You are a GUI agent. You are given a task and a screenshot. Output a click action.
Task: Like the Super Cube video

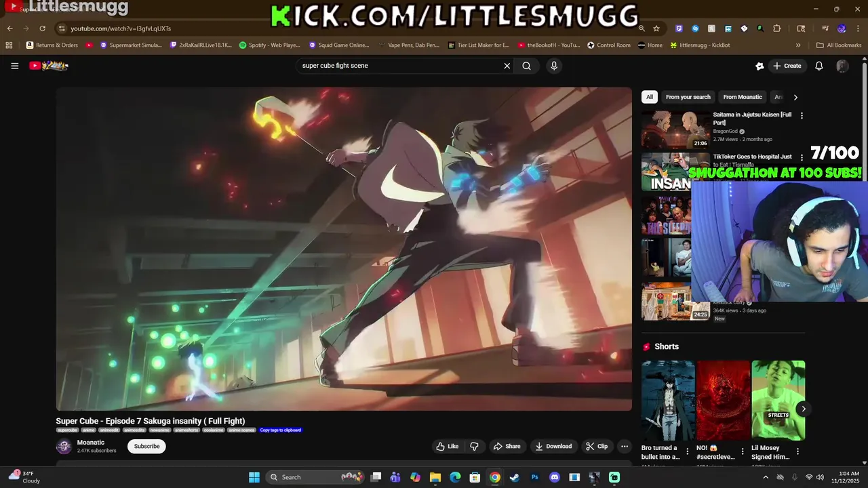coord(447,446)
